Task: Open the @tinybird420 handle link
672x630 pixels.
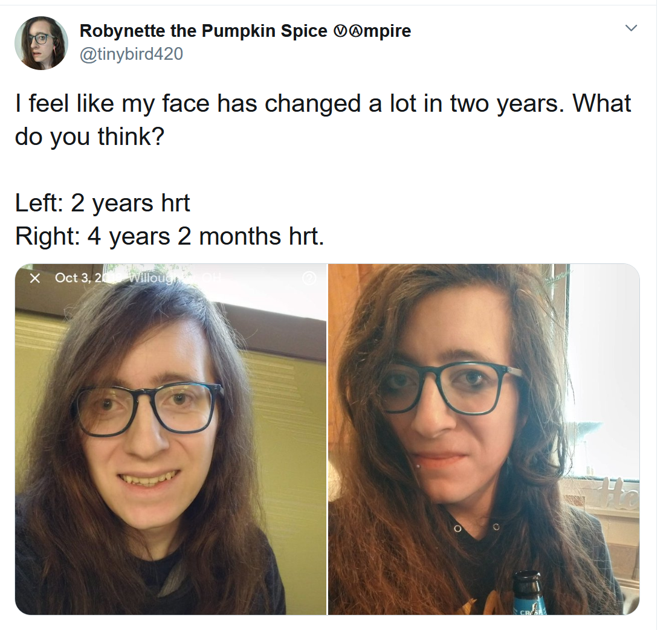Action: (132, 54)
